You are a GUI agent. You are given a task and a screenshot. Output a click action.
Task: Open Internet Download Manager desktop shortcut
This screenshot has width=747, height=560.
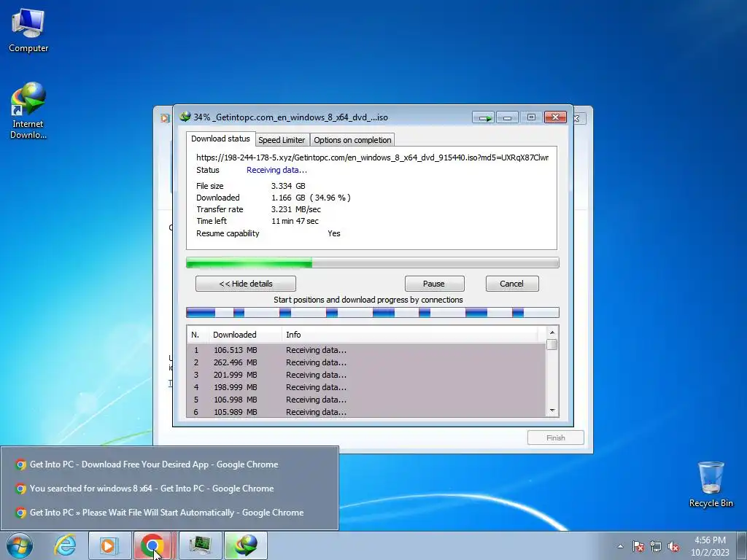point(28,111)
